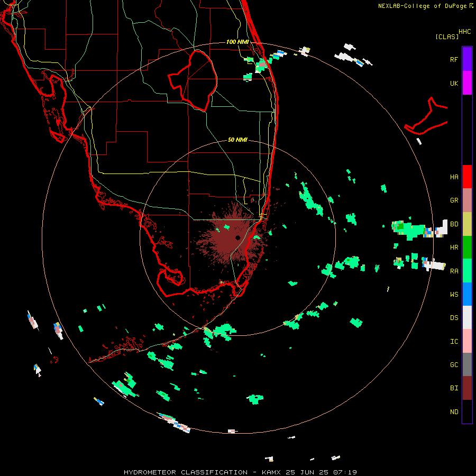
Task: Click the 'RF' legend label
Action: [x=454, y=59]
